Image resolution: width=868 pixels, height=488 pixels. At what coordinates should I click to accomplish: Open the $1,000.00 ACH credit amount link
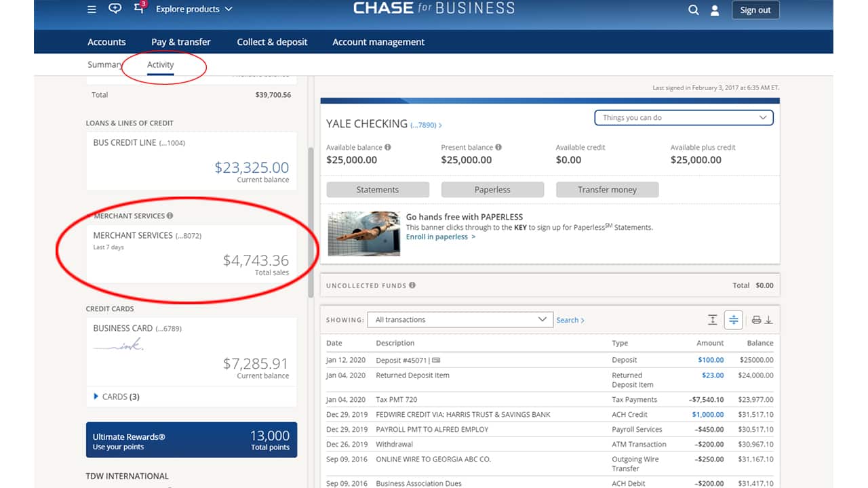click(x=708, y=414)
